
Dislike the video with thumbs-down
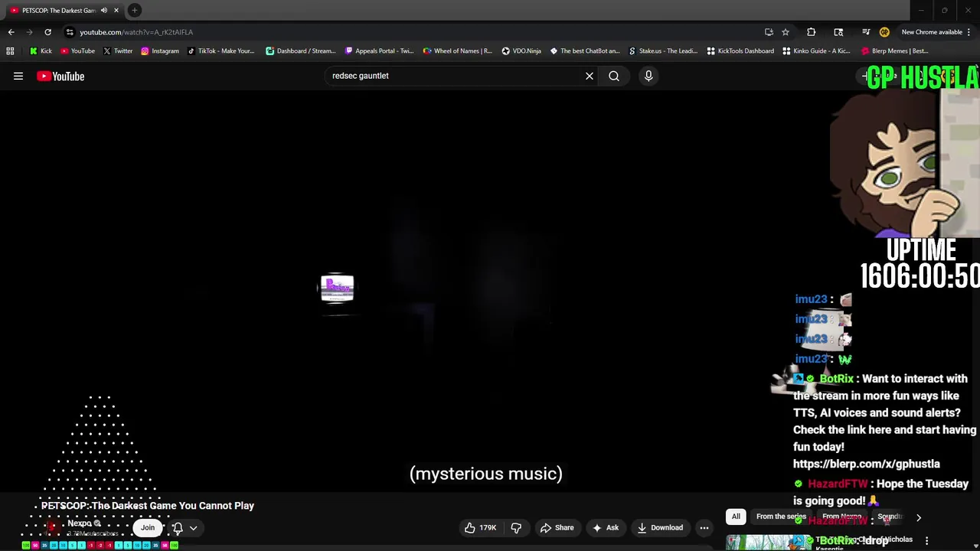[x=516, y=527]
